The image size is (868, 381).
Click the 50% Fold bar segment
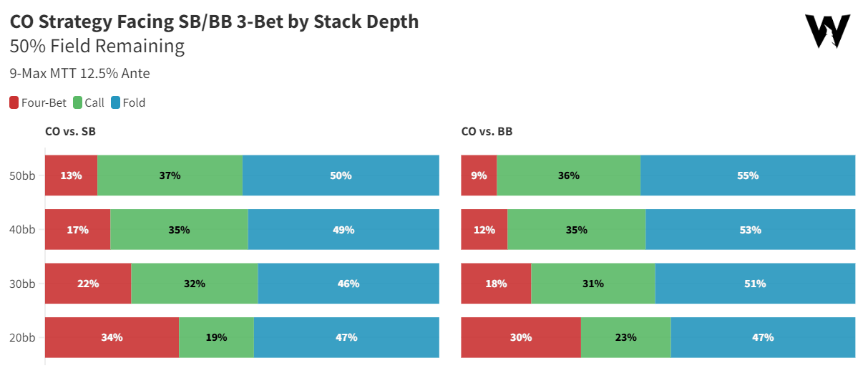[x=341, y=175]
